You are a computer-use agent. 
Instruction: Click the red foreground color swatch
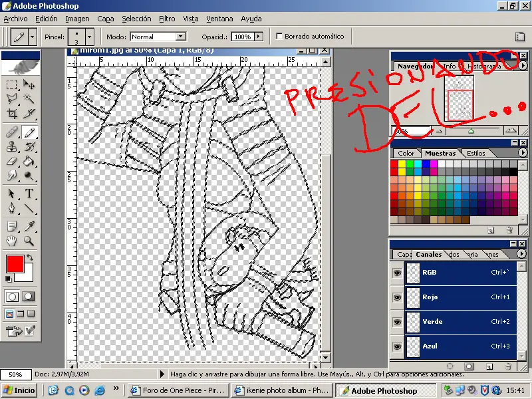point(15,263)
